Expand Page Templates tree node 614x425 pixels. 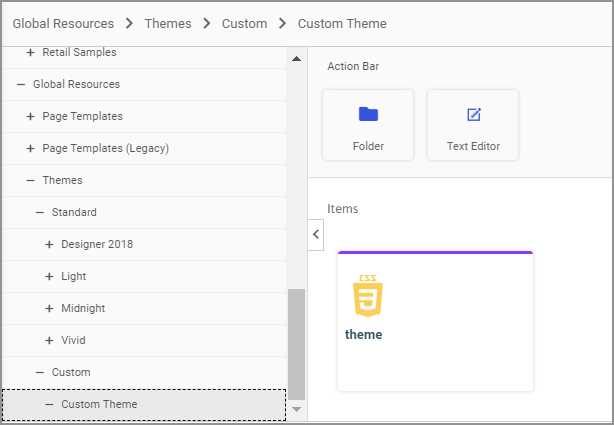pyautogui.click(x=30, y=116)
